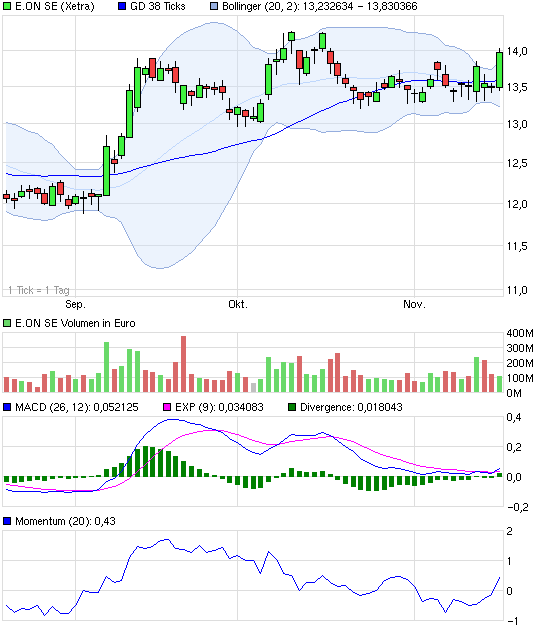Click the 13,5 price axis label

point(517,87)
